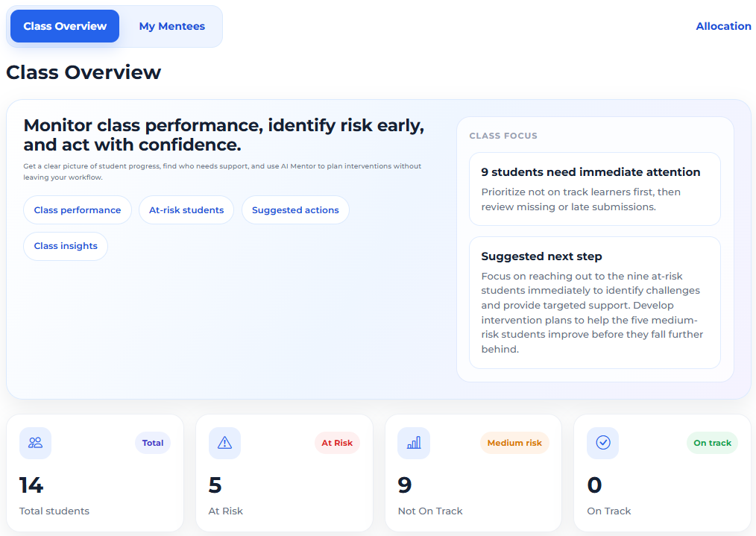Switch to the Class Overview tab
756x536 pixels.
[x=65, y=26]
